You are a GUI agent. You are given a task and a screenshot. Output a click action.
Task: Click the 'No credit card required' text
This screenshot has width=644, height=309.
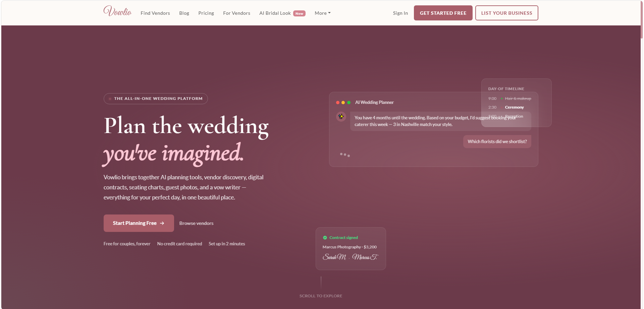point(179,244)
